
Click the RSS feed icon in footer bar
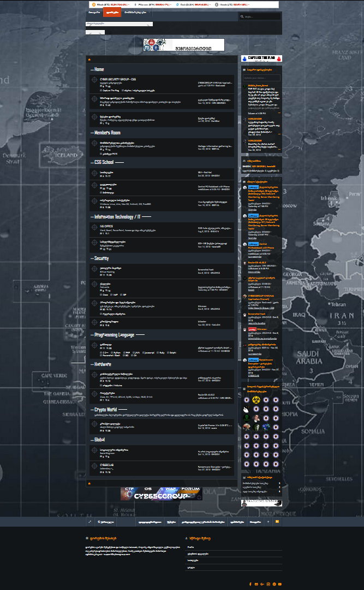tap(277, 522)
